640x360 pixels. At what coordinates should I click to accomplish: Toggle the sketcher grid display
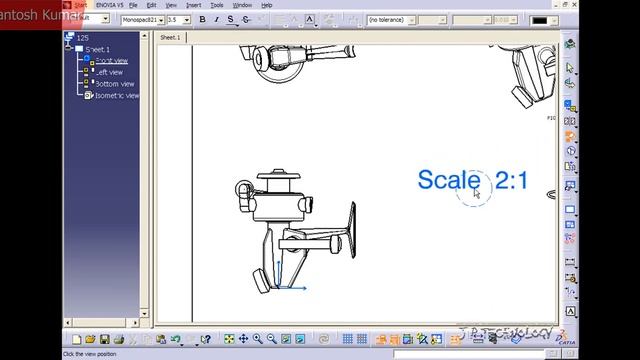tap(347, 339)
